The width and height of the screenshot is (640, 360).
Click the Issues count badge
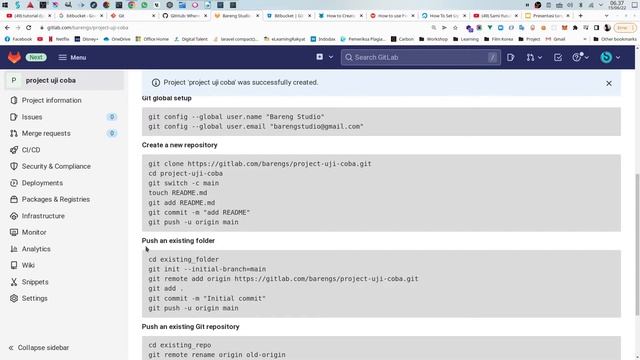112,117
